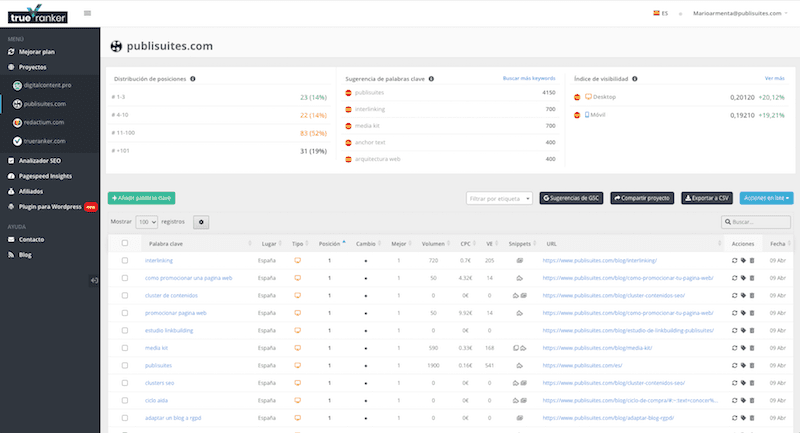The height and width of the screenshot is (433, 800).
Task: Open Mejorar plan in sidebar
Action: (37, 52)
